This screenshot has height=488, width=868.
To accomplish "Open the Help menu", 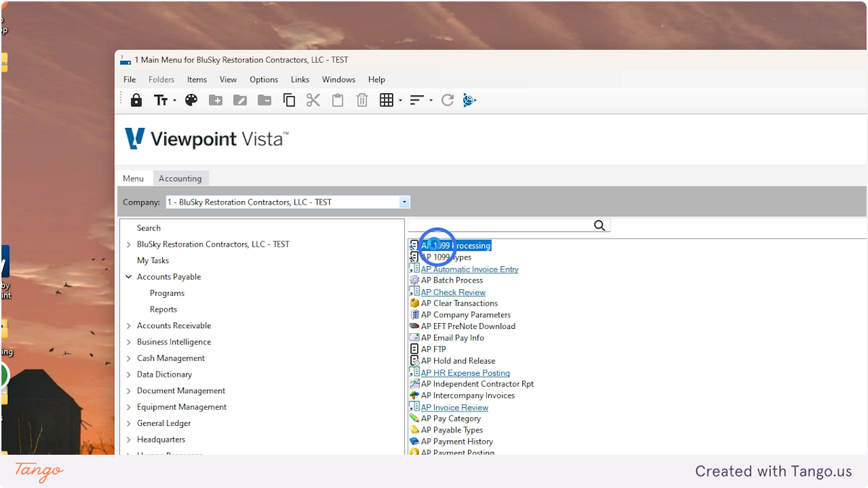I will point(376,80).
